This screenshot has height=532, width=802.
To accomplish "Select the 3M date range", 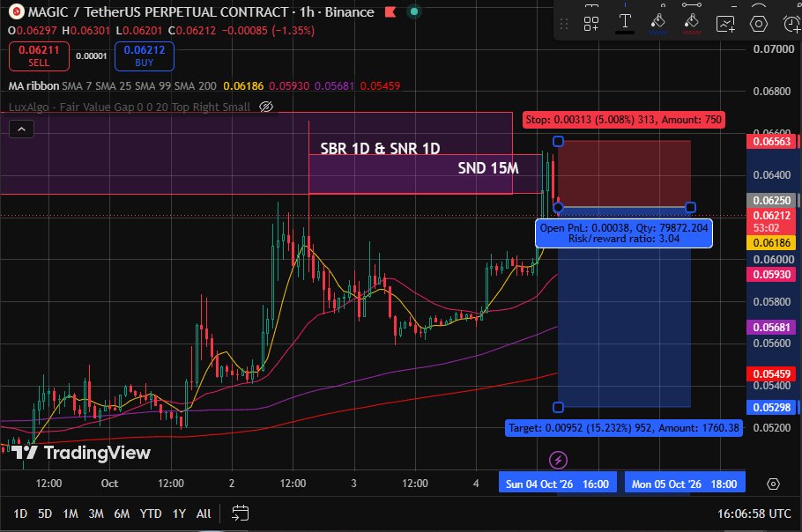I will coord(96,514).
